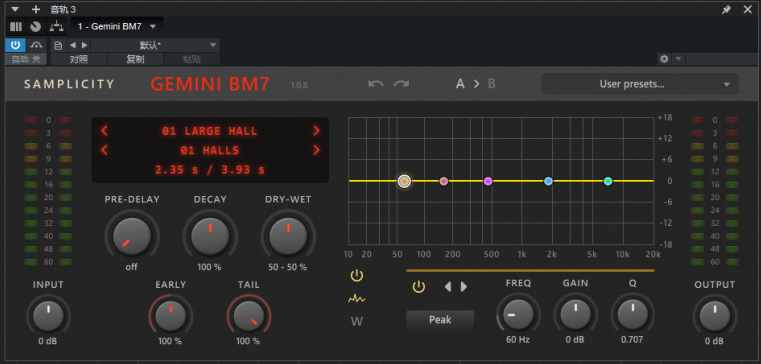
Task: Toggle the W button below analyzer
Action: pos(357,321)
